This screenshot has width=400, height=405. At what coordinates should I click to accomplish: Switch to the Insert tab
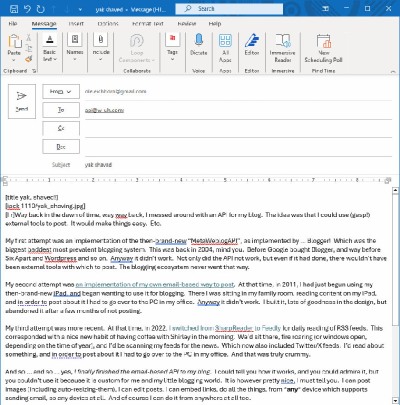click(x=76, y=24)
